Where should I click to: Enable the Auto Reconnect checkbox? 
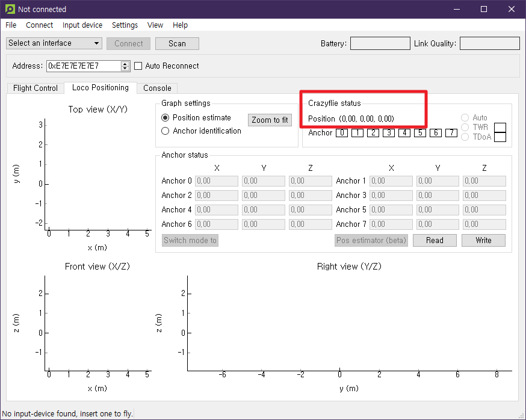(x=138, y=66)
